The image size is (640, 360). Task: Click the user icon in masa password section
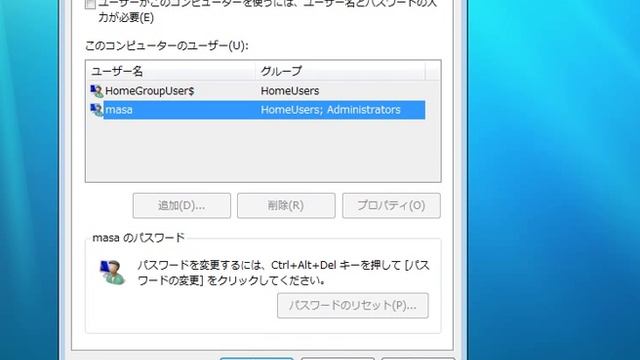click(112, 272)
